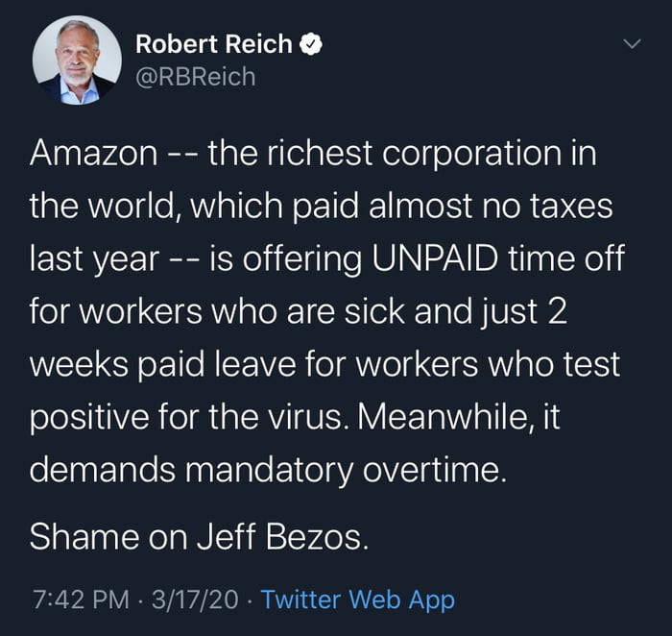Open the tweet options chevron menu
The image size is (672, 636).
[x=631, y=44]
